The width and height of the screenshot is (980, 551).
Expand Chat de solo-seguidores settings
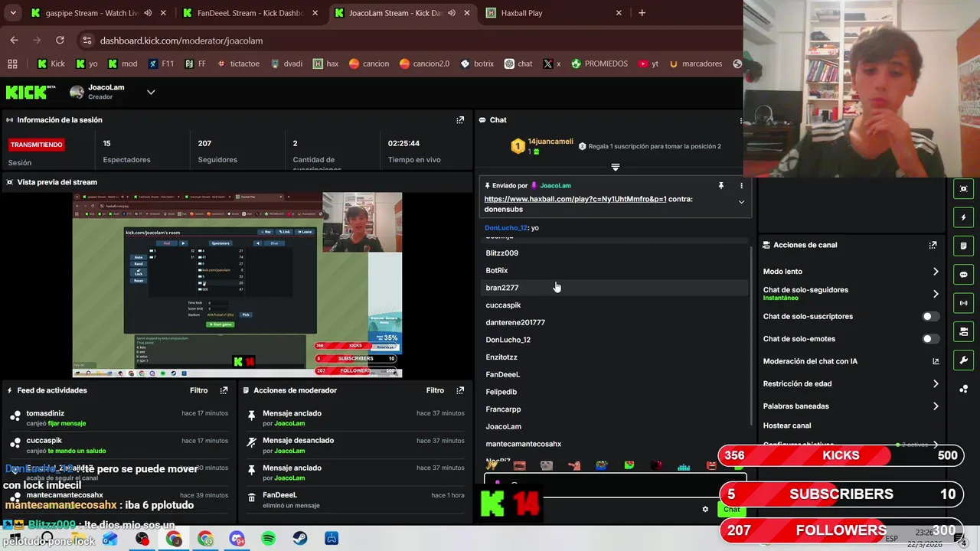935,294
